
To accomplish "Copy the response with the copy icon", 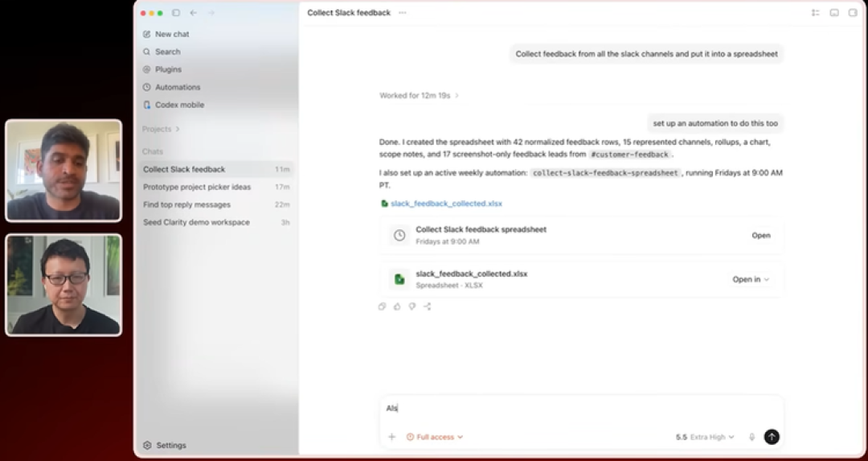I will point(382,307).
